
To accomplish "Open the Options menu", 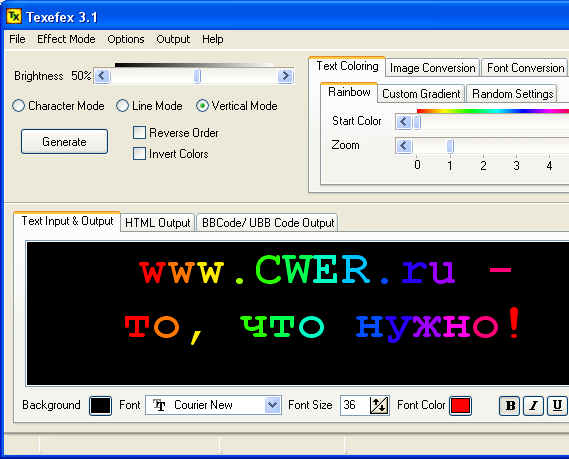I will point(126,39).
